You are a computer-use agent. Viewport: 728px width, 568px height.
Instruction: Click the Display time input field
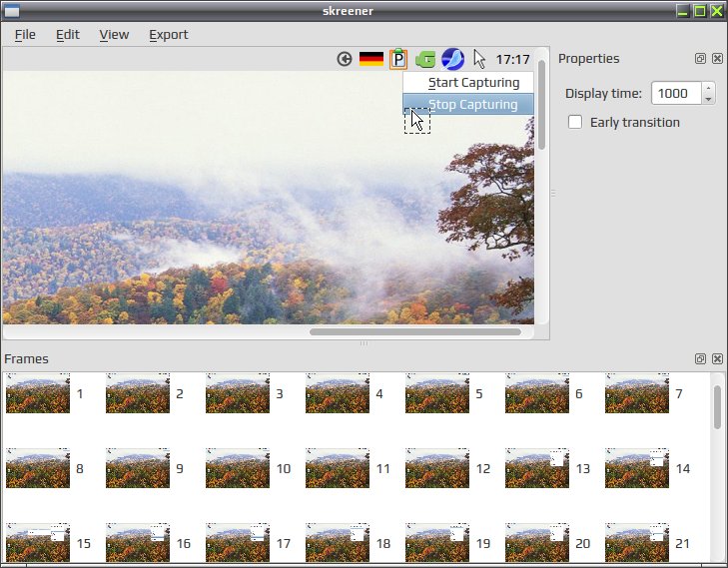(x=676, y=93)
